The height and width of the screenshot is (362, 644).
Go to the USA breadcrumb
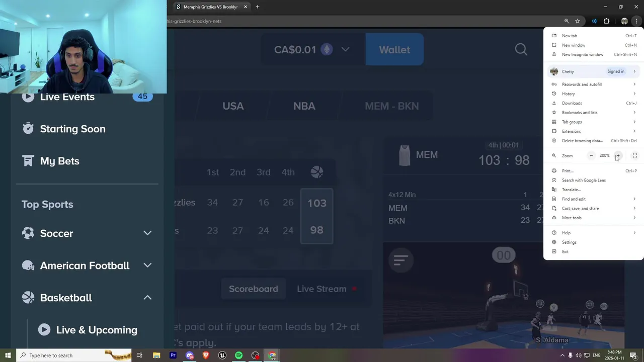(x=233, y=106)
